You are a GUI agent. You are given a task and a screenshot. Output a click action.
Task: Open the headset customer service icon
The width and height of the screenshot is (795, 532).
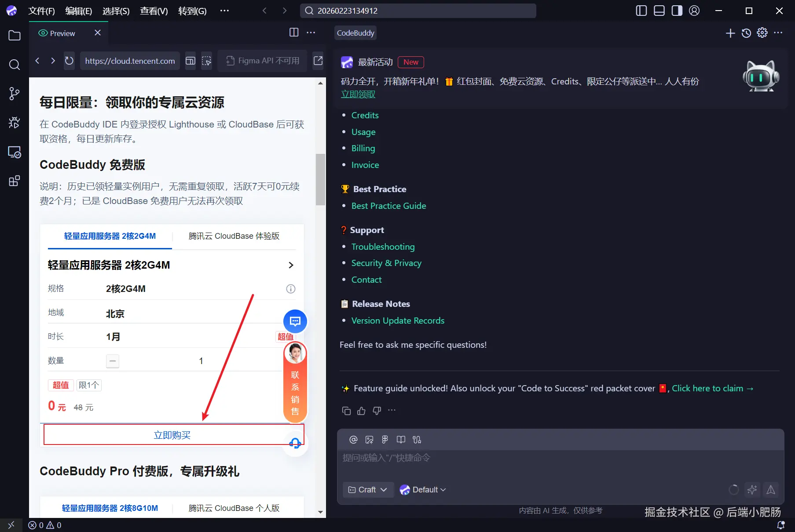tap(295, 443)
